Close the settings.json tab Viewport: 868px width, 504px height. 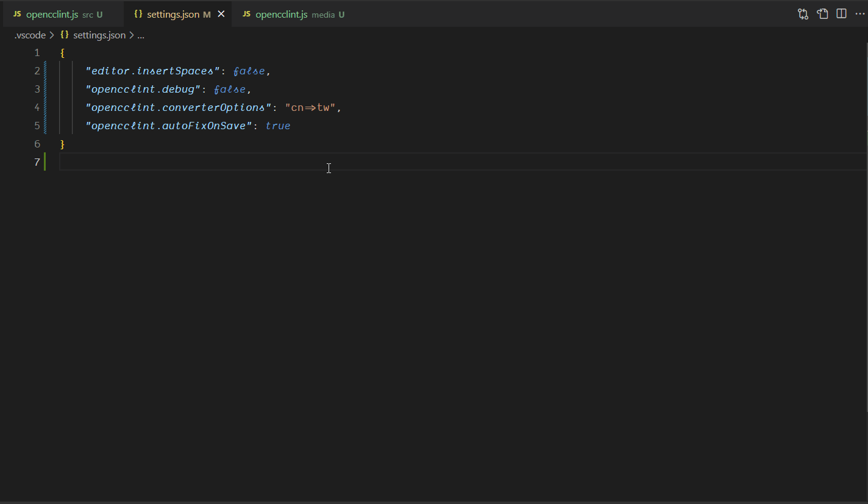[x=221, y=13]
